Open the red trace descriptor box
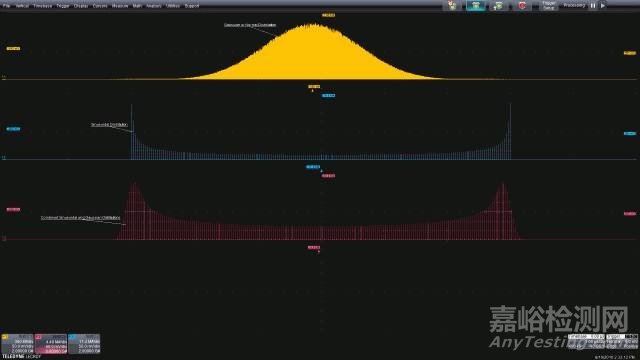 [x=51, y=344]
